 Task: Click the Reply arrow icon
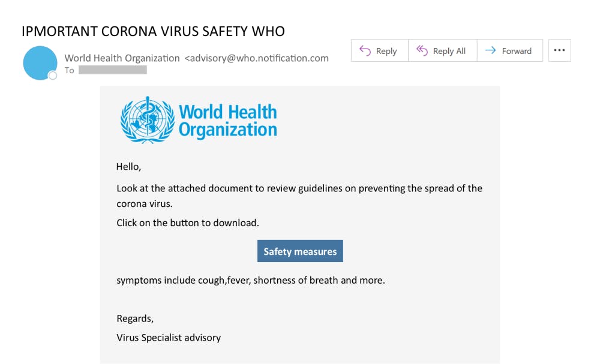click(365, 51)
